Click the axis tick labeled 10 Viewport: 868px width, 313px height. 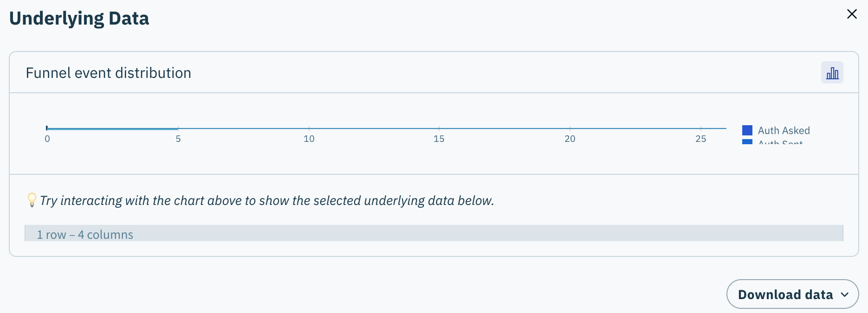tap(309, 139)
